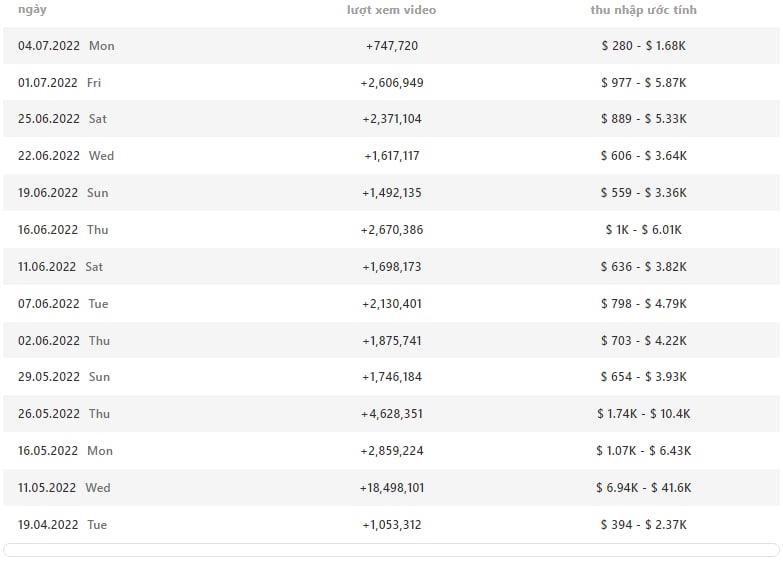Select the $ 1.07K - $ 6.43K earnings
The height and width of the screenshot is (565, 783).
(x=644, y=451)
